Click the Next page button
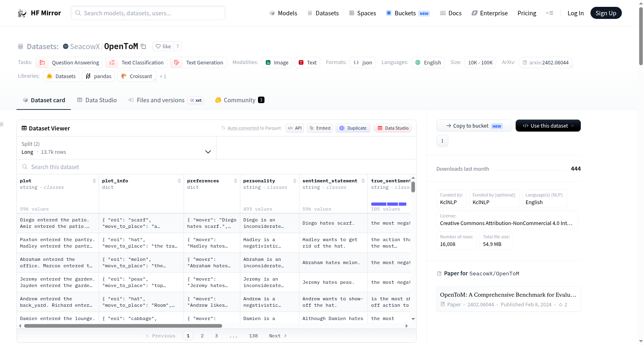Image resolution: width=644 pixels, height=345 pixels. click(278, 336)
